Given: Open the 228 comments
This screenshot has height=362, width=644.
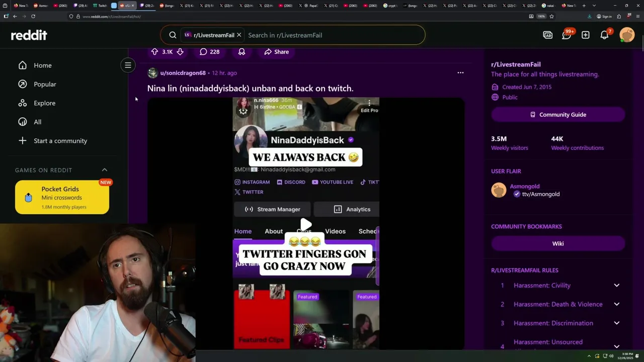Looking at the screenshot, I should [209, 52].
